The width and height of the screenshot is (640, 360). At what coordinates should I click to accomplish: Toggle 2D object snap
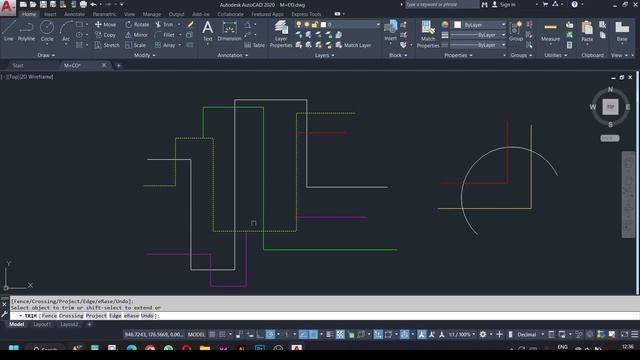[313, 334]
